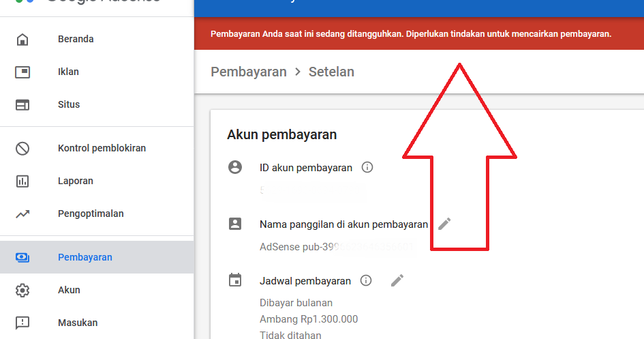Click the red payment on hold alert
The width and height of the screenshot is (644, 339).
tap(419, 33)
